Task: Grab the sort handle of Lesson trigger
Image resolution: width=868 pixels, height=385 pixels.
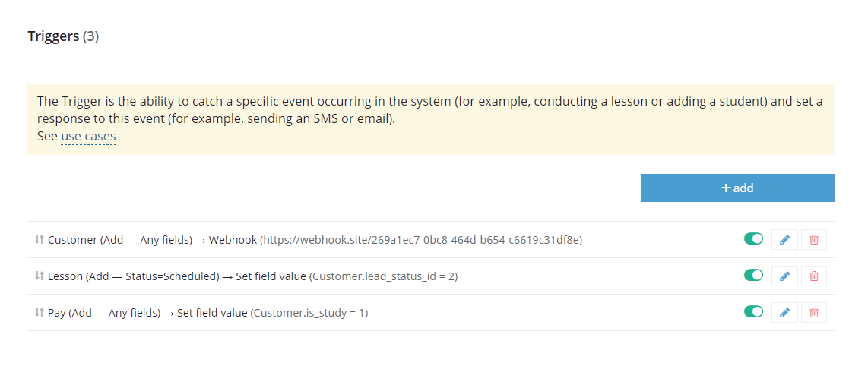Action: (39, 276)
